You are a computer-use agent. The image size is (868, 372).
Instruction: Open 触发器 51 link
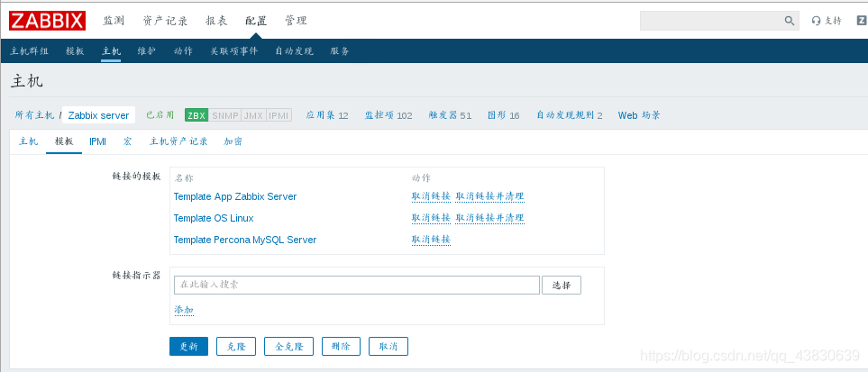click(450, 115)
